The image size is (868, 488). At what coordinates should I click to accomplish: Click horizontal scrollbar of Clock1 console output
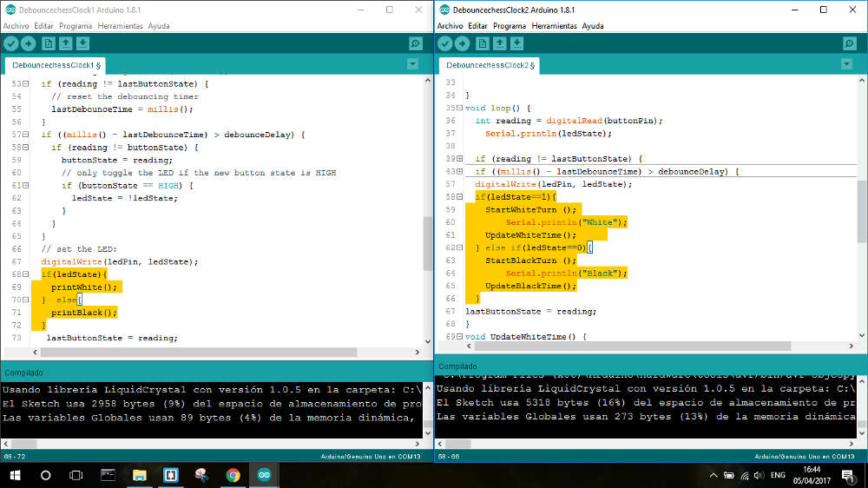point(23,444)
